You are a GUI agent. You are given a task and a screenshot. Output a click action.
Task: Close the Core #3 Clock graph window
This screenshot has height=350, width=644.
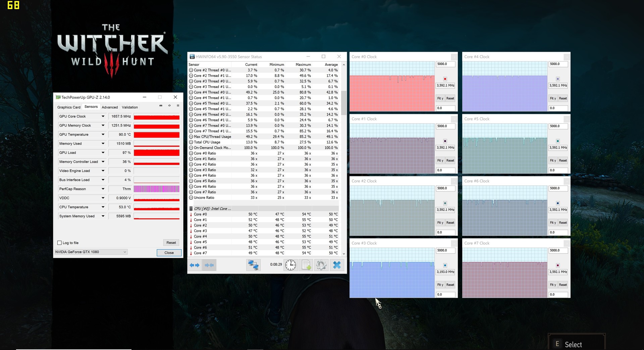click(454, 243)
